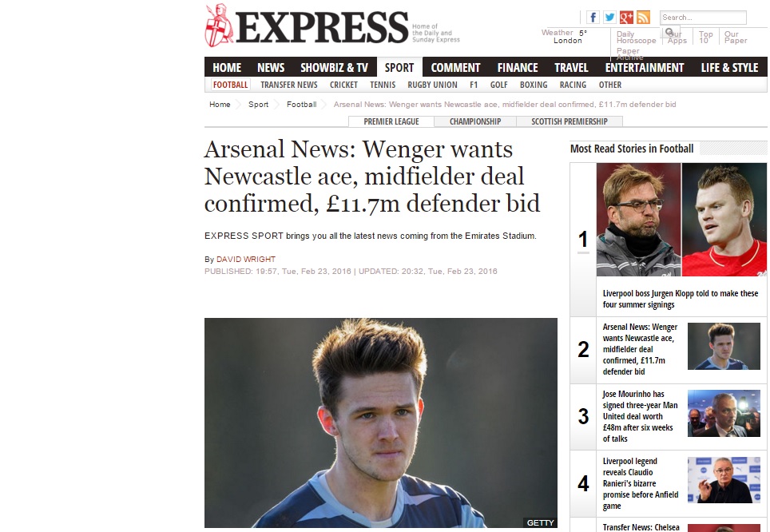Open the orange RSS feed icon
The width and height of the screenshot is (770, 532).
(x=643, y=18)
